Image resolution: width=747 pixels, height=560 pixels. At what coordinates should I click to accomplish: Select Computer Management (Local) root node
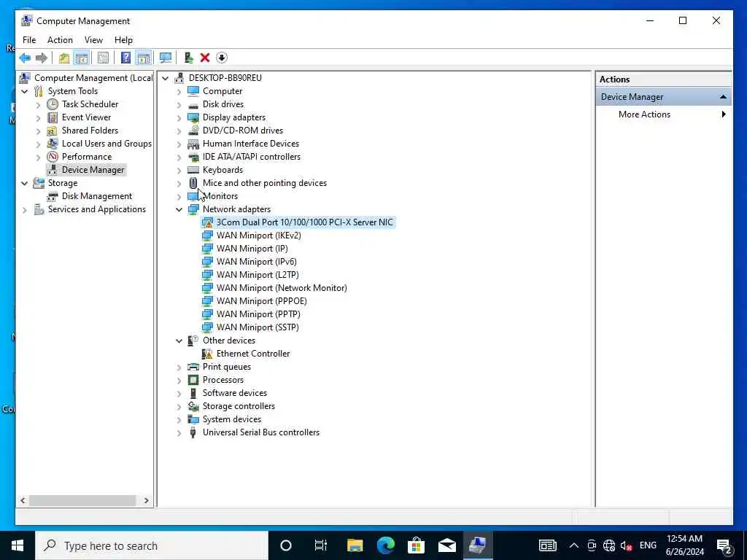tap(93, 78)
